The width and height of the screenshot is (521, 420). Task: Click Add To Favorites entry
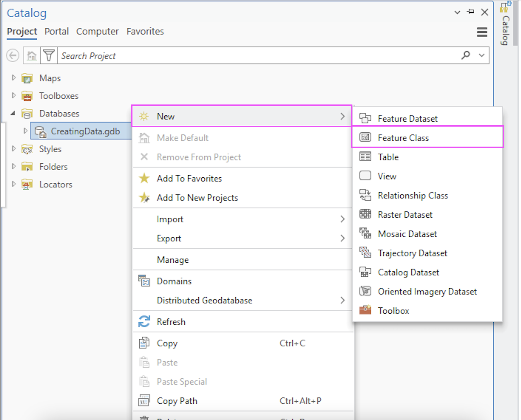click(189, 178)
